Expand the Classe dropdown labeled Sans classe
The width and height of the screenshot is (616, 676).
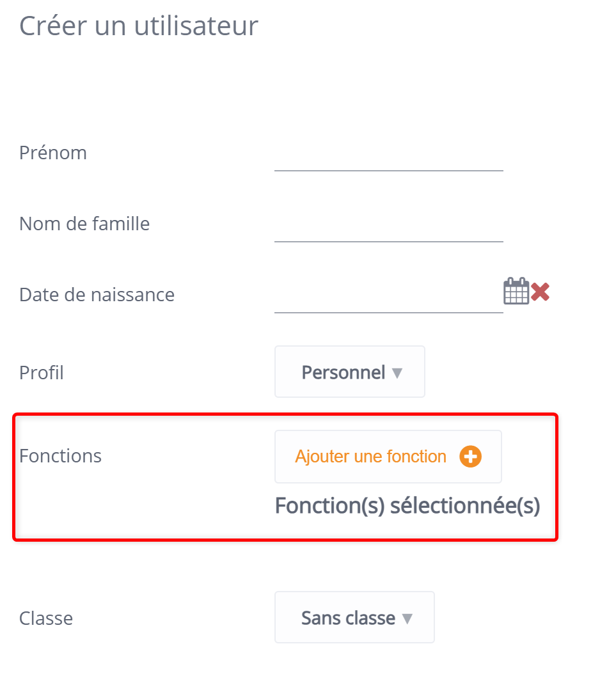354,617
